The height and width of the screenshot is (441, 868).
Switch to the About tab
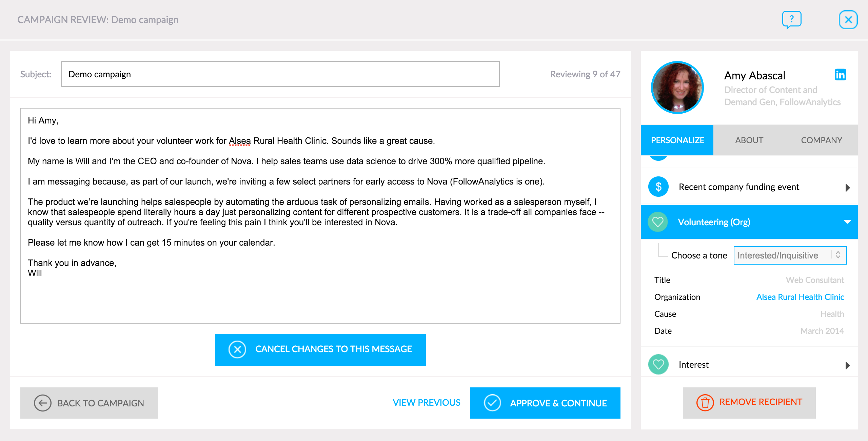coord(749,140)
